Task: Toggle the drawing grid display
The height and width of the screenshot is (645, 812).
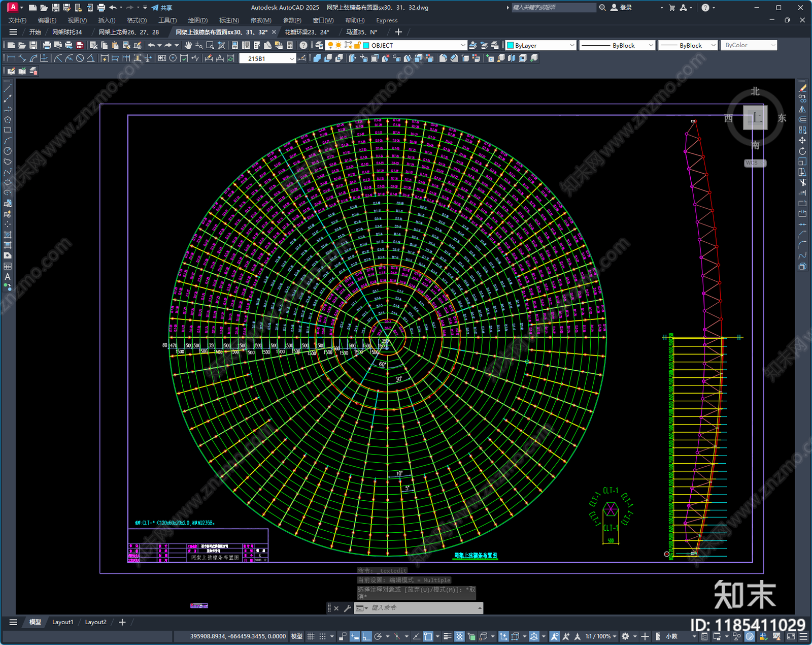Action: pyautogui.click(x=311, y=636)
